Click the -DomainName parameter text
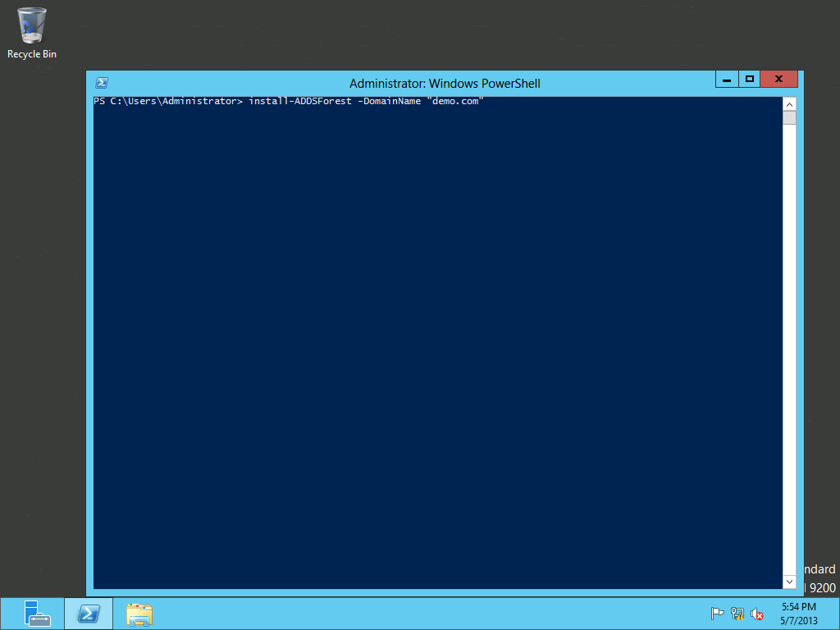This screenshot has width=840, height=630. 390,101
